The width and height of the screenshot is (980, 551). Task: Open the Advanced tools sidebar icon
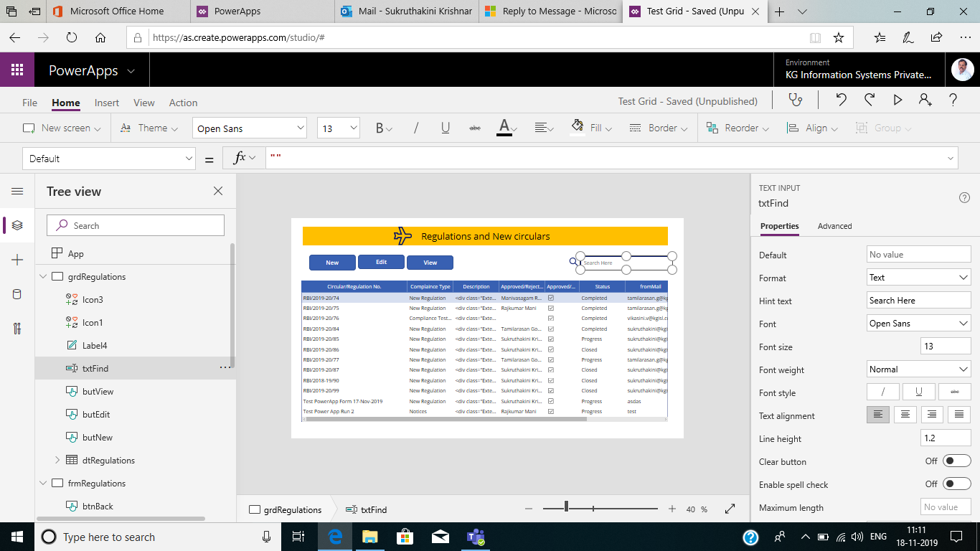(x=18, y=329)
